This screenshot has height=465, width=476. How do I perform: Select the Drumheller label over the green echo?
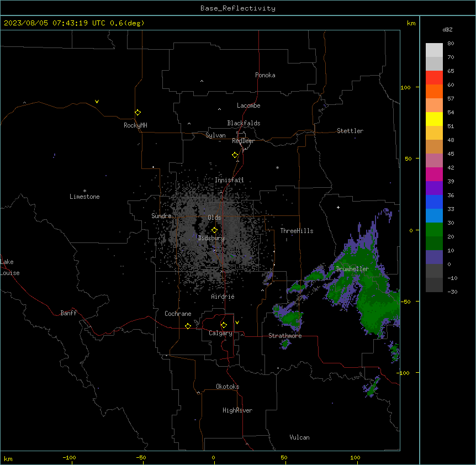coord(352,269)
